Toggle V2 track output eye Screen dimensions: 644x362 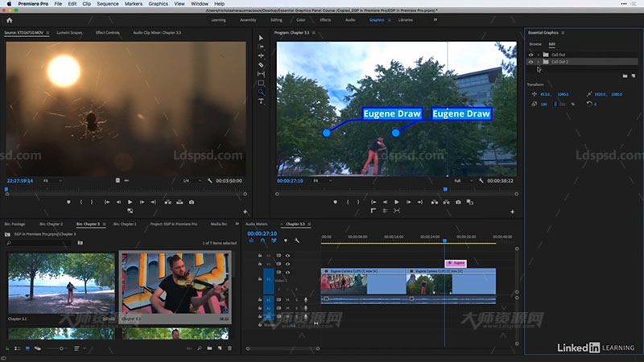pos(287,264)
